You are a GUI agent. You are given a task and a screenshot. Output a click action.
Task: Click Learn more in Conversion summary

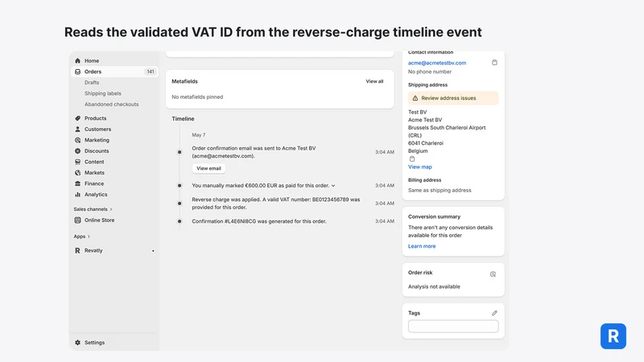pos(422,246)
